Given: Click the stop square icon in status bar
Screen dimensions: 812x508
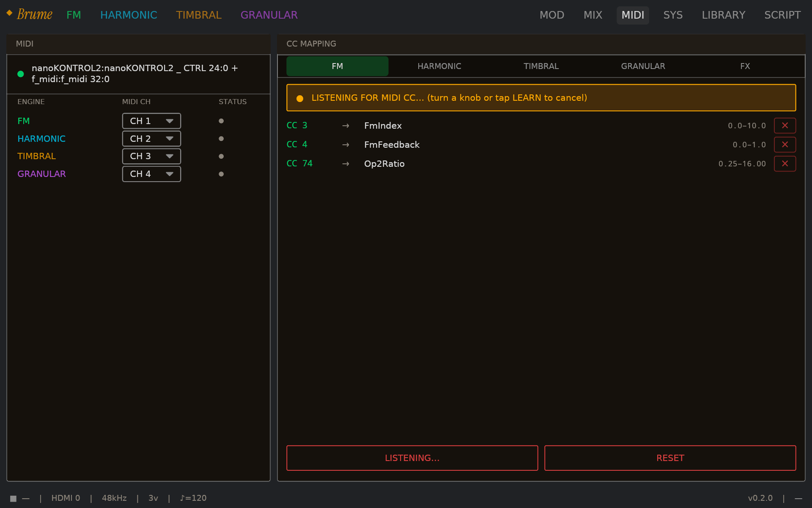Looking at the screenshot, I should tap(13, 498).
